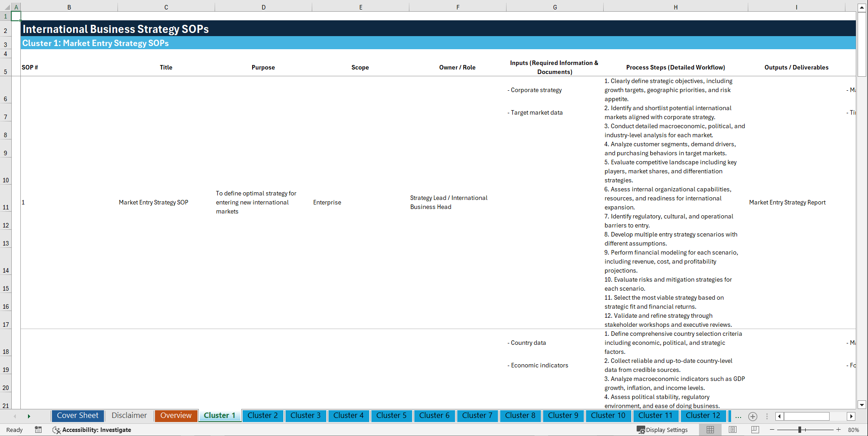Screen dimensions: 868x436
Task: Click the 80% zoom level button
Action: coord(854,430)
